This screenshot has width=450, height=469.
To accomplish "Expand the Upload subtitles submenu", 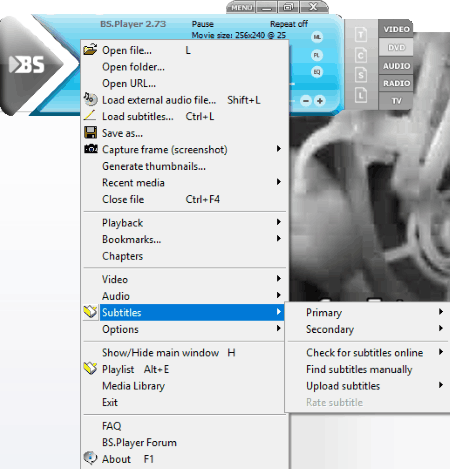I will pyautogui.click(x=367, y=386).
